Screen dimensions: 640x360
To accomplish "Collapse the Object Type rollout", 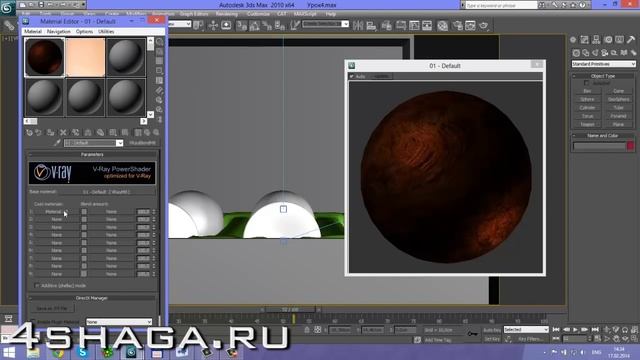I will pyautogui.click(x=603, y=76).
